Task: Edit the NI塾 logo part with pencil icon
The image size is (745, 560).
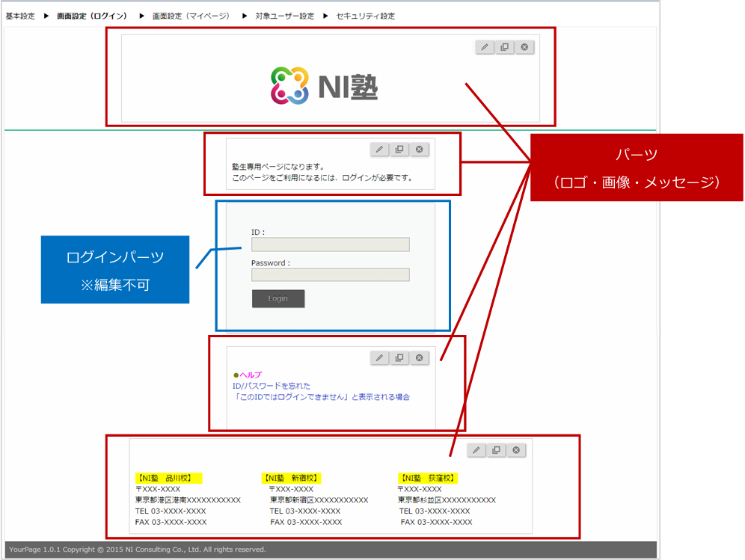Action: pyautogui.click(x=485, y=47)
